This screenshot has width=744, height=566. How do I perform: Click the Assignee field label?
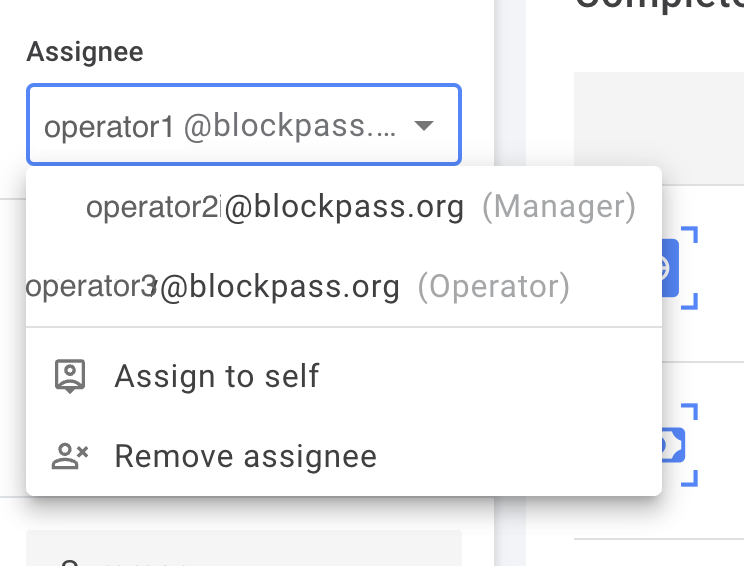tap(85, 52)
